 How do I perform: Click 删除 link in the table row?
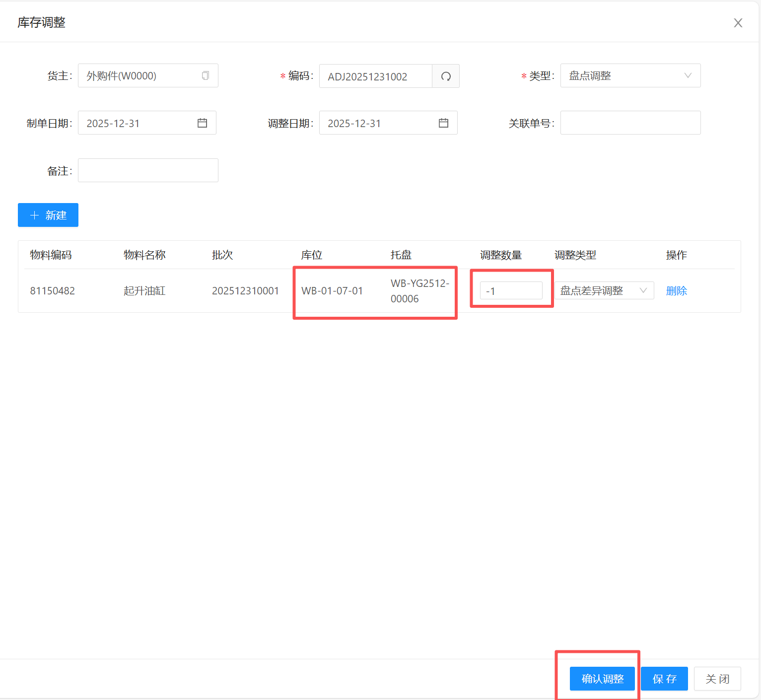[676, 291]
